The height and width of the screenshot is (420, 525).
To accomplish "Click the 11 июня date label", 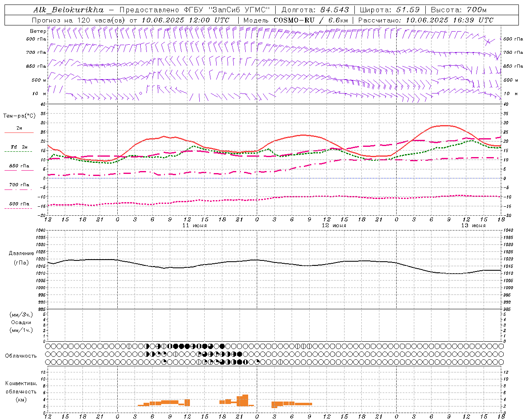I will (x=194, y=226).
